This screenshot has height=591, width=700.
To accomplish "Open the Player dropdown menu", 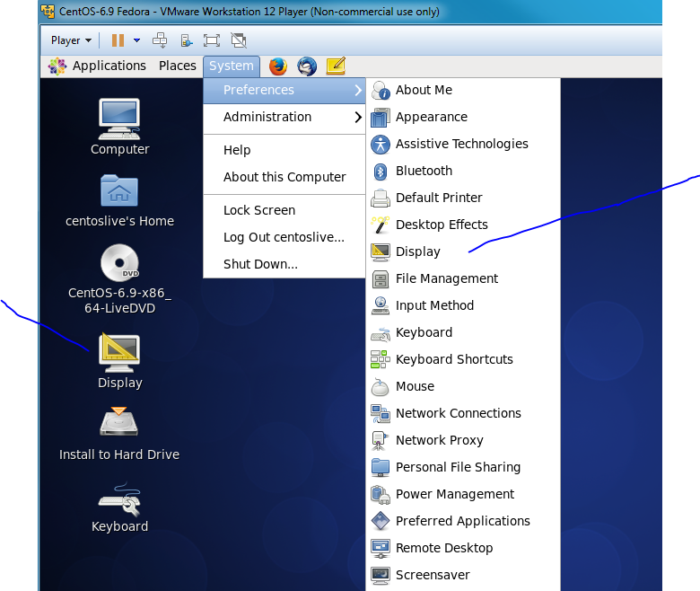I will [x=71, y=40].
